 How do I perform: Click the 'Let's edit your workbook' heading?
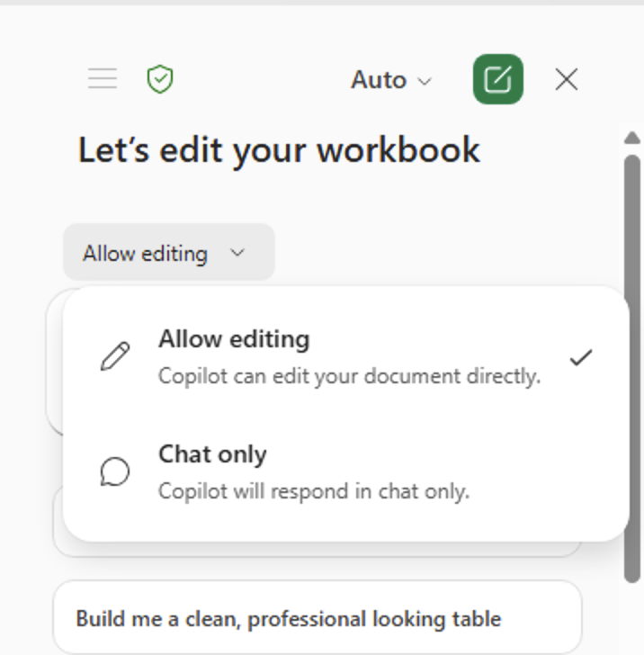pyautogui.click(x=279, y=150)
